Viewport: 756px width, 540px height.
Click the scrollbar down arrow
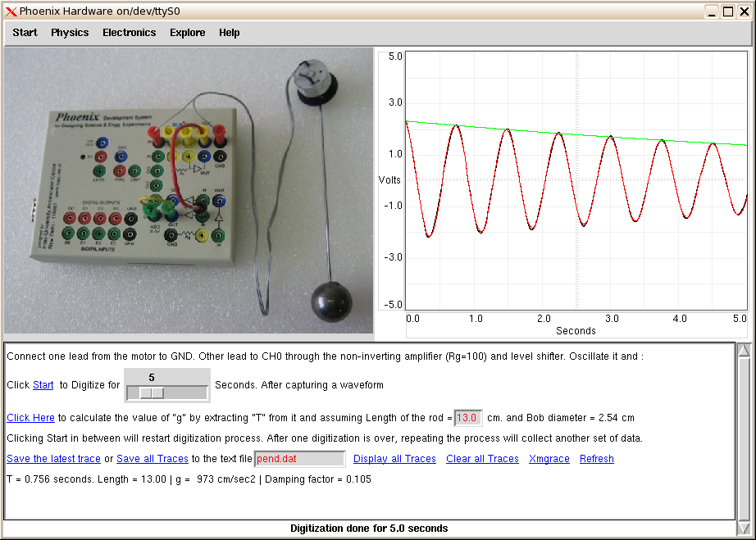tap(744, 529)
